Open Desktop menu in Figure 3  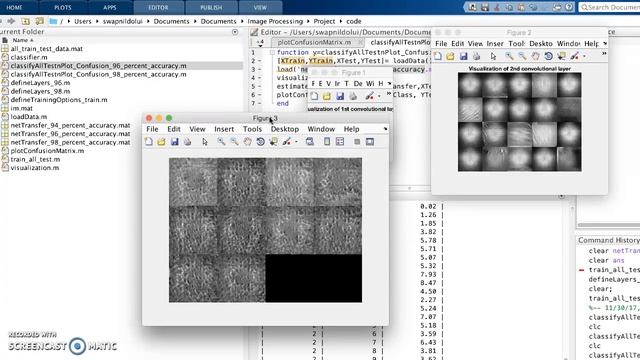285,129
